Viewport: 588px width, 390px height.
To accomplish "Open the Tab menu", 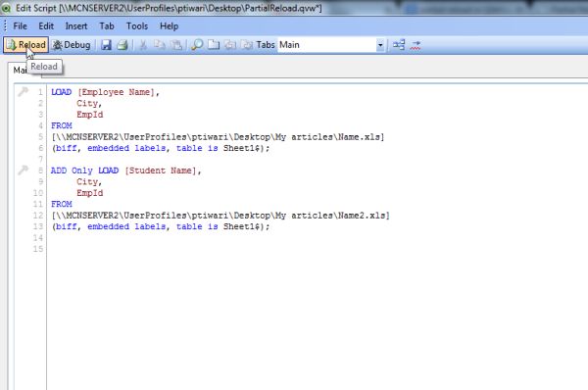I will 107,26.
